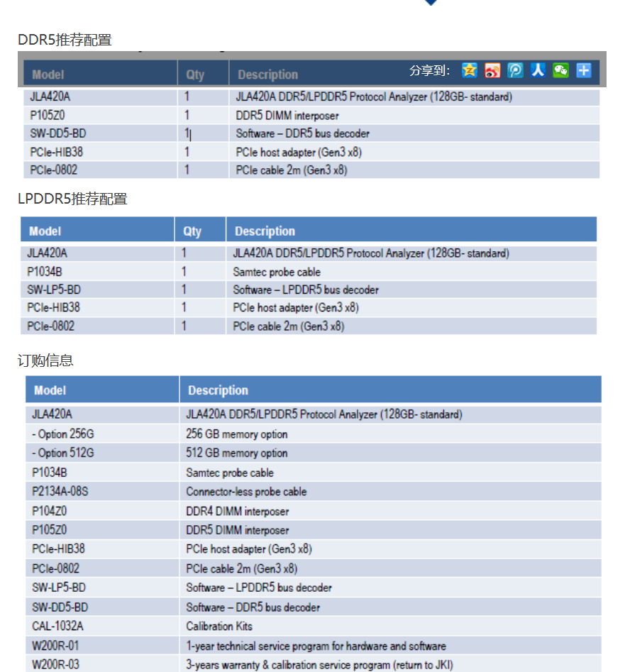625x672 pixels.
Task: Click P105Z0 in the DDR5 table
Action: pos(47,115)
